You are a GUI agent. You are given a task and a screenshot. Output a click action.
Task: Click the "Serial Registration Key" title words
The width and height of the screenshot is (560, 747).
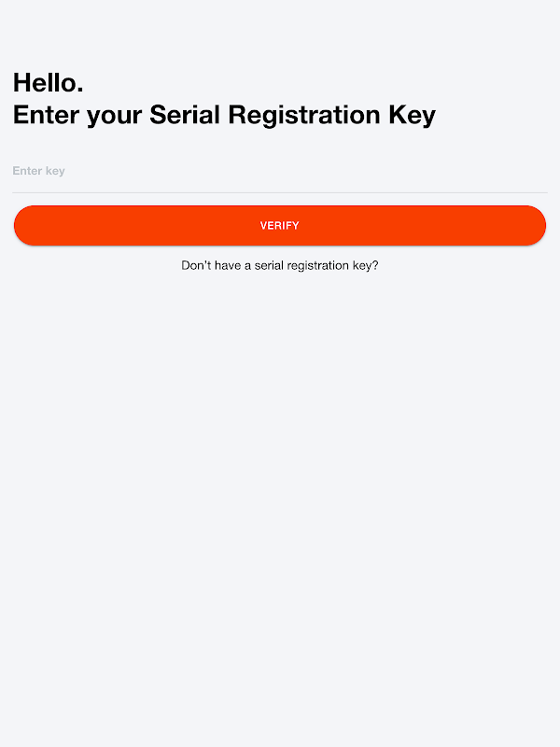[292, 115]
